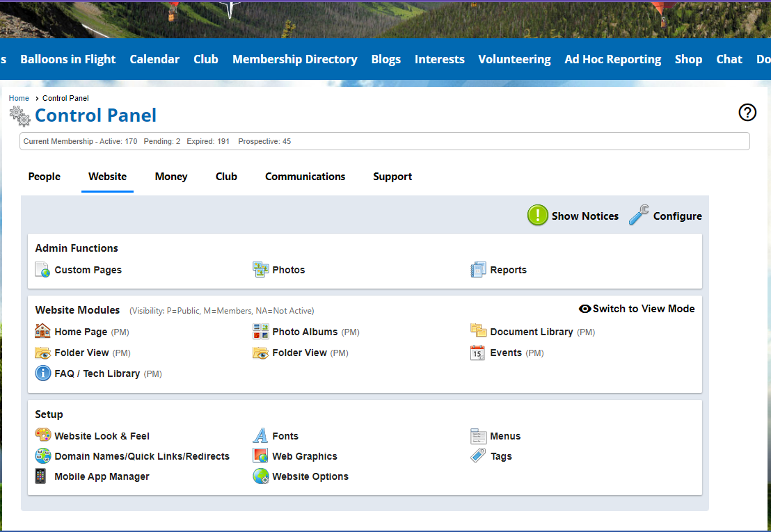The image size is (771, 532).
Task: Select the People tab
Action: (x=45, y=177)
